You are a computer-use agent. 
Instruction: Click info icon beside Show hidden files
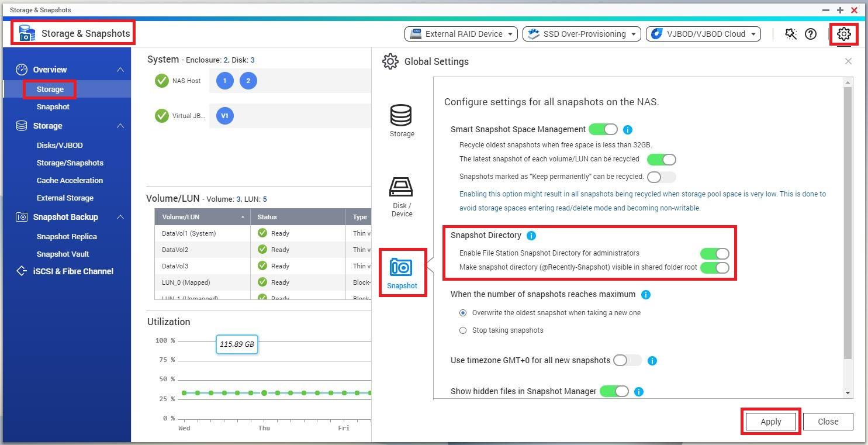point(639,392)
